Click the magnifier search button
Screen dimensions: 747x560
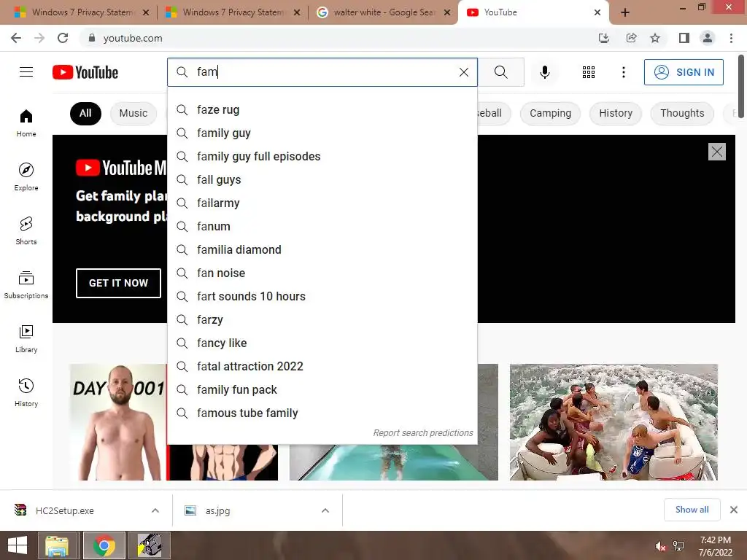(x=500, y=72)
